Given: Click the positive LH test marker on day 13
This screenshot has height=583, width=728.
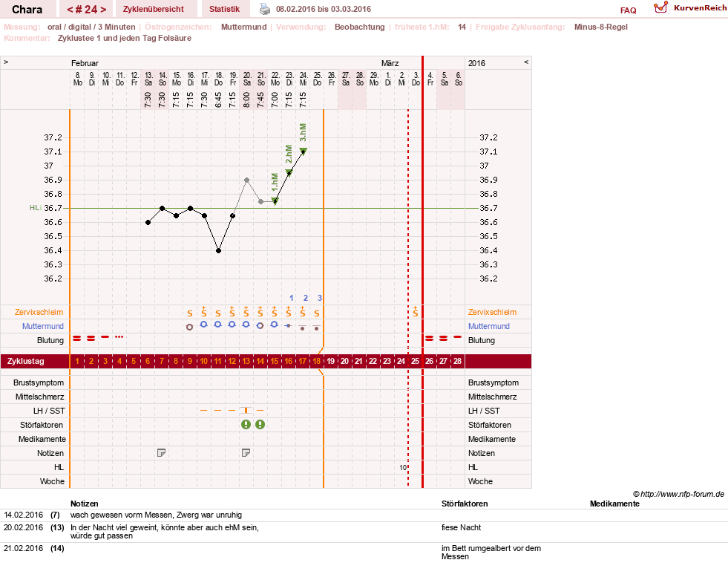Looking at the screenshot, I should [246, 410].
